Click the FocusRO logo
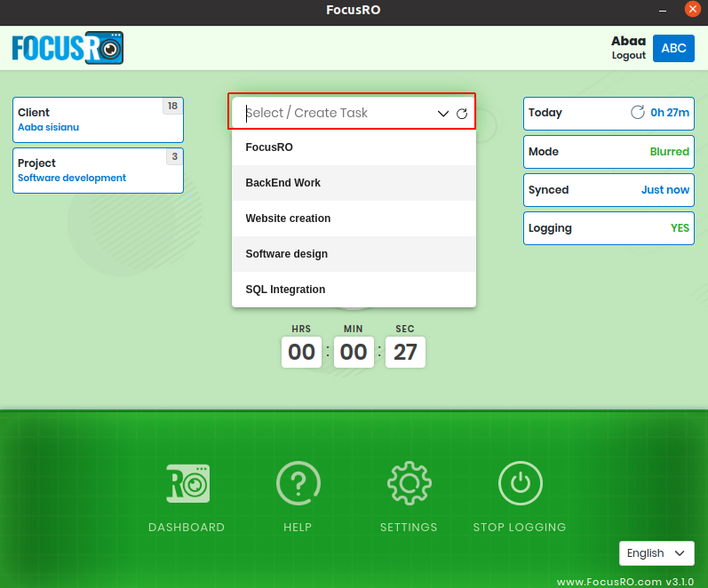 (x=68, y=47)
